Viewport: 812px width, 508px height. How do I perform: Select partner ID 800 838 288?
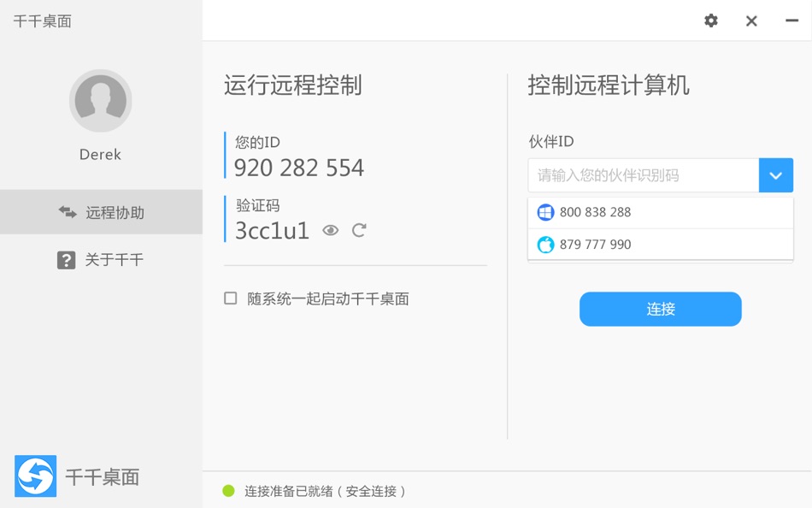click(660, 213)
